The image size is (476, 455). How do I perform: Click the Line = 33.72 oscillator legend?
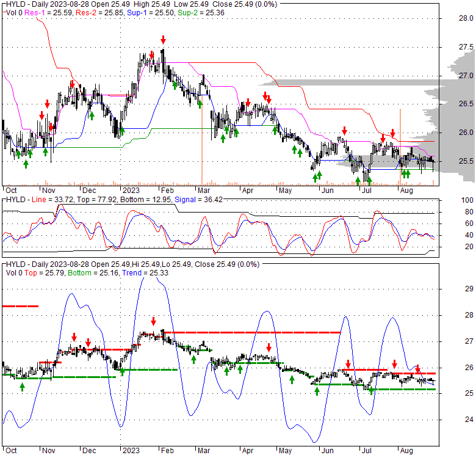tap(52, 200)
